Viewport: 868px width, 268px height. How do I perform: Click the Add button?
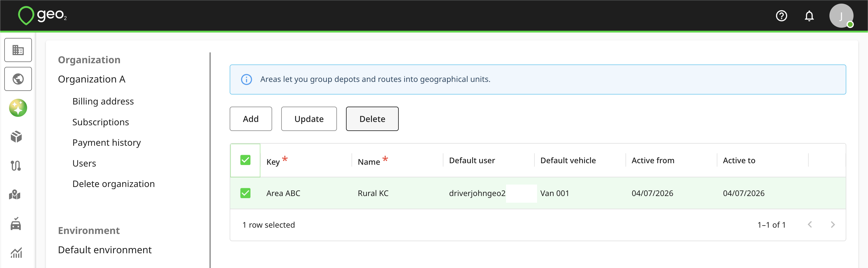click(x=251, y=119)
